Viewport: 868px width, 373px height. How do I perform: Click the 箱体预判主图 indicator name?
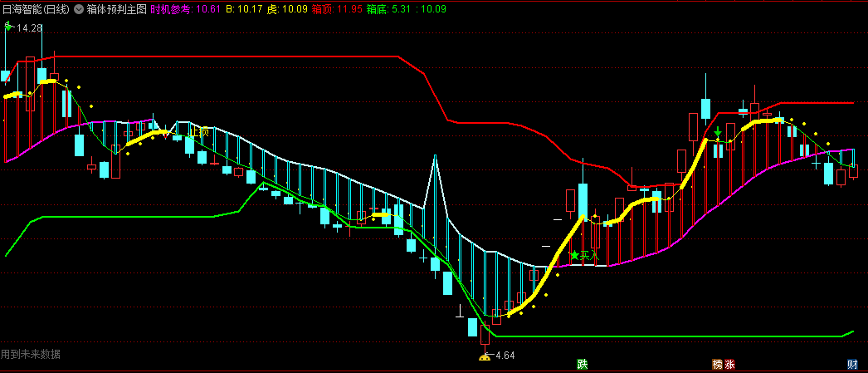(x=116, y=9)
